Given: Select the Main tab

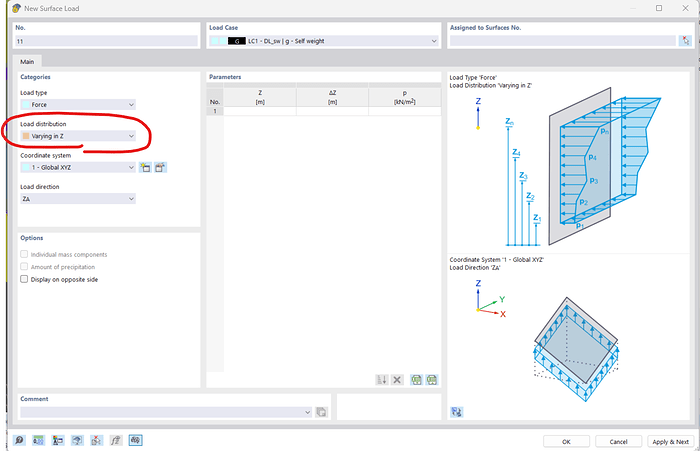Looking at the screenshot, I should click(x=31, y=62).
